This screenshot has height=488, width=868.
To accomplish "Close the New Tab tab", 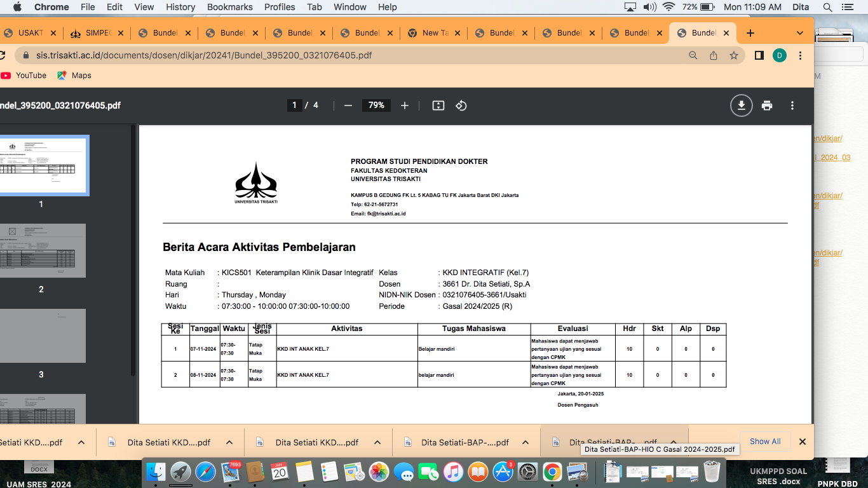I will [457, 33].
